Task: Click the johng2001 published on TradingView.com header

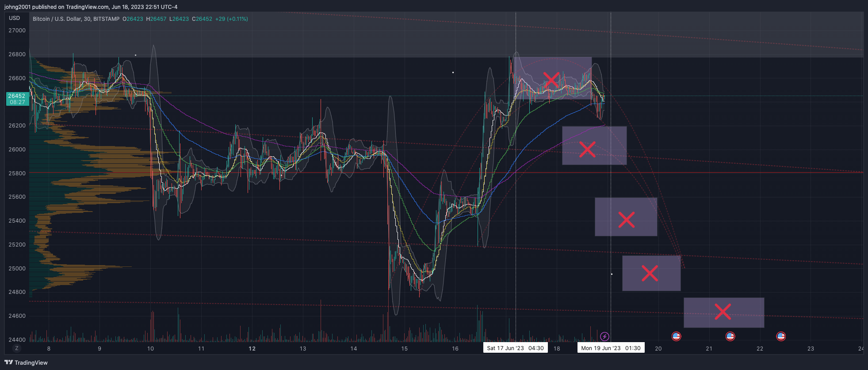Action: coord(91,7)
